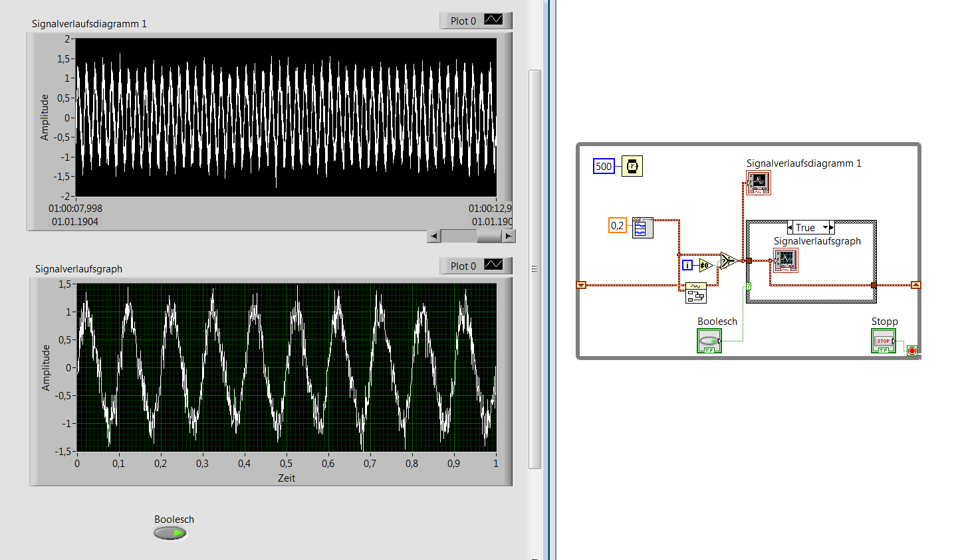Click the 500 numeric constant
This screenshot has width=960, height=560.
tap(604, 166)
